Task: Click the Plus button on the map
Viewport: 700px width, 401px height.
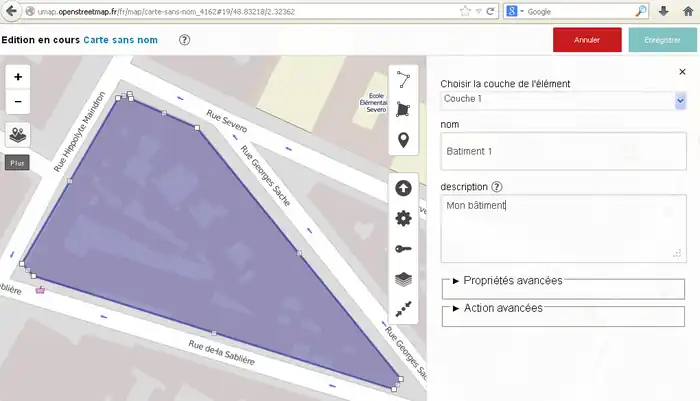Action: 17,161
